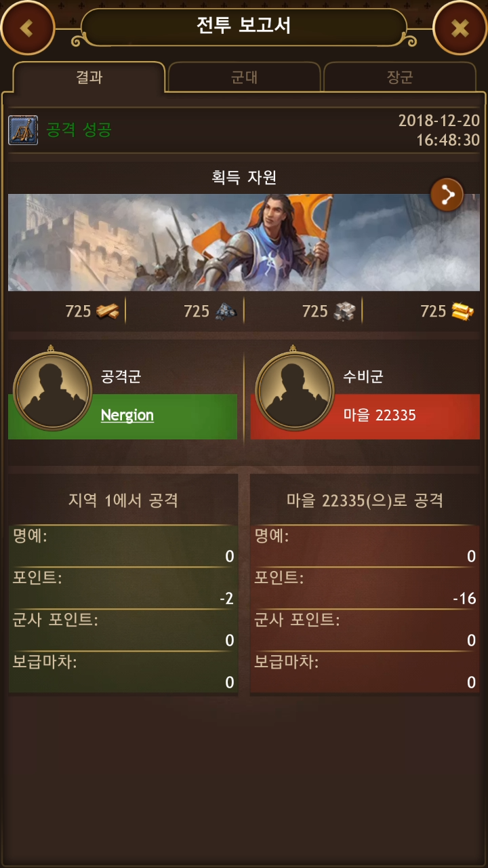Click the catapult attack icon
Viewport: 488px width, 868px height.
click(23, 130)
